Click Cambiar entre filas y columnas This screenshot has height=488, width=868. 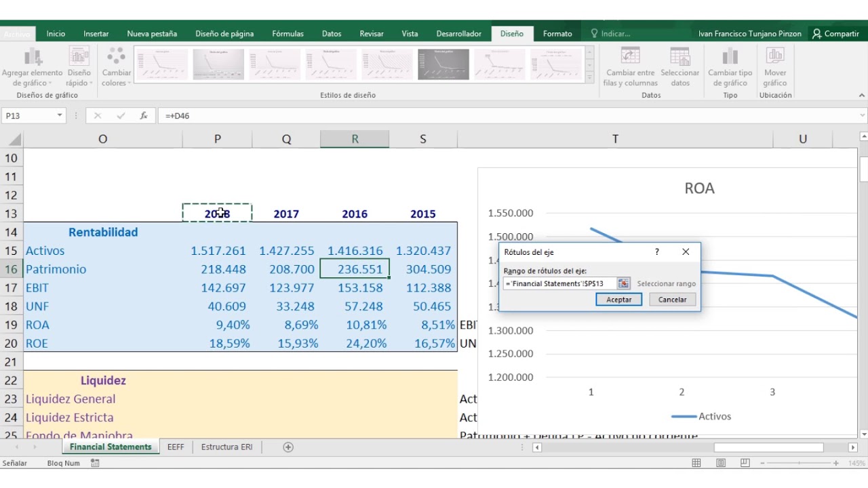coord(631,68)
